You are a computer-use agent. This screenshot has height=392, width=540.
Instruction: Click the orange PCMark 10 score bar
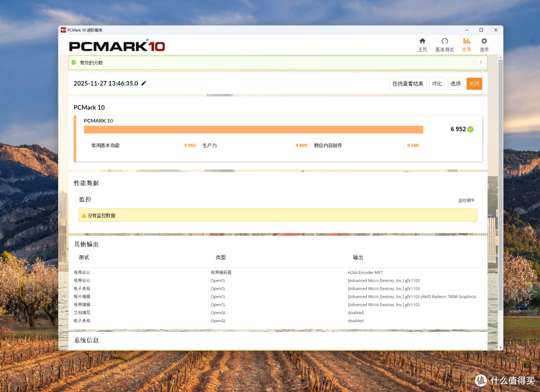(x=253, y=129)
